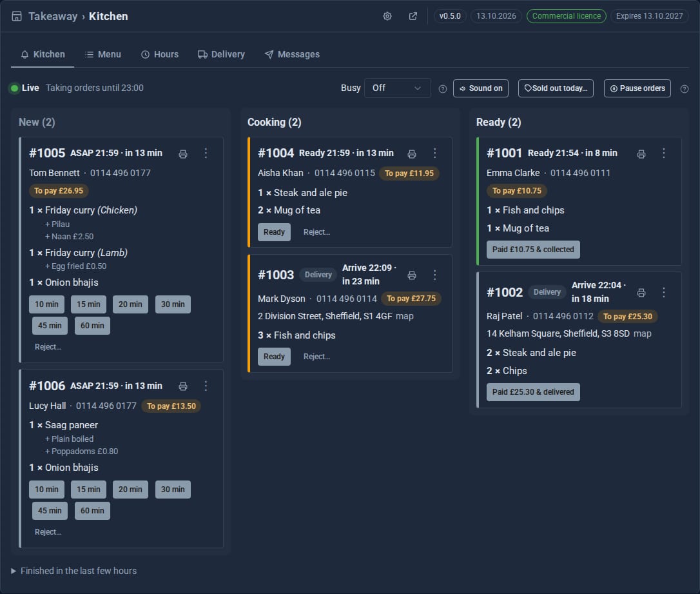Open kitchen view in new window icon

(413, 16)
